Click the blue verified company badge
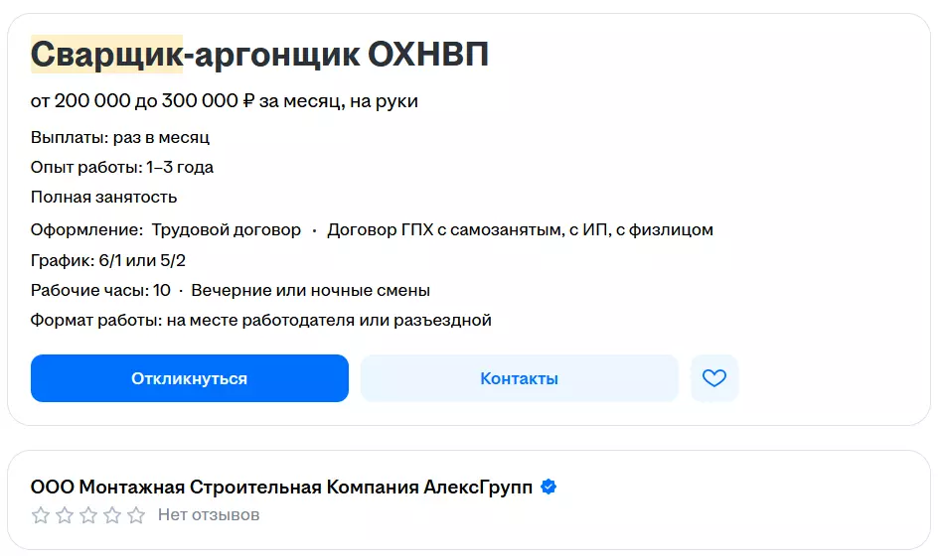Screen dimensions: 943x560 point(549,488)
